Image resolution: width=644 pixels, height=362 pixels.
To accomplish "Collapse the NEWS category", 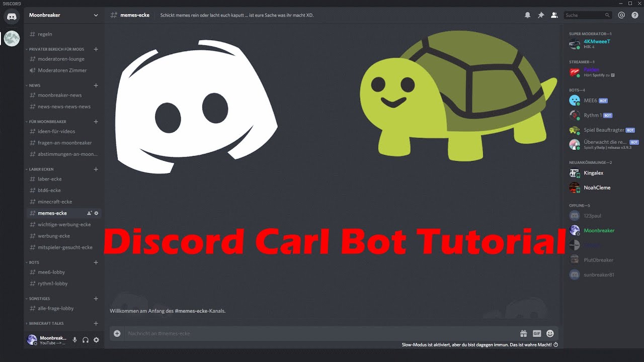I will pyautogui.click(x=34, y=85).
